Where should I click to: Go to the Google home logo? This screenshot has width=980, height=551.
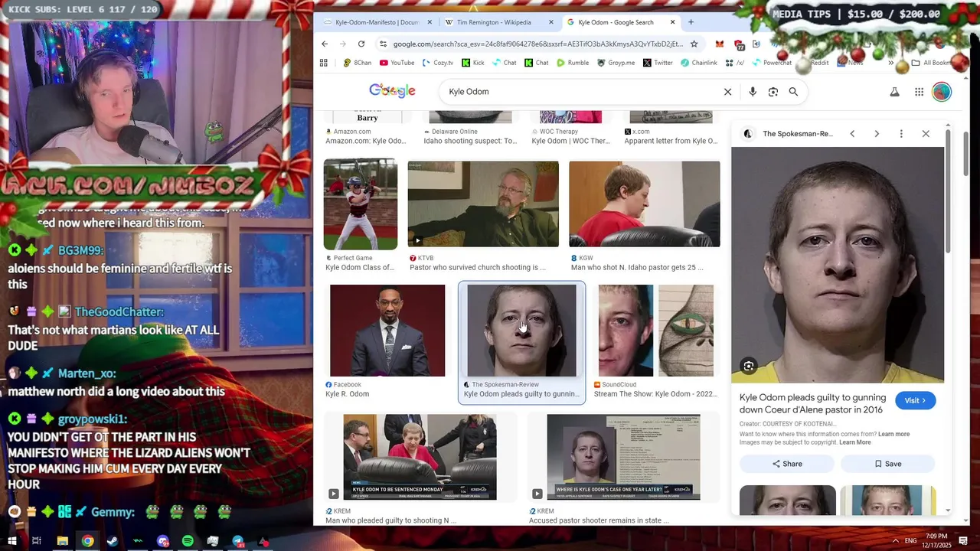point(392,91)
